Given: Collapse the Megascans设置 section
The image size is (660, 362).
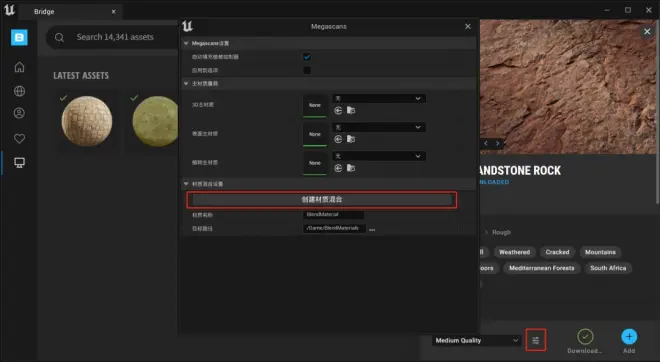Looking at the screenshot, I should [x=186, y=43].
